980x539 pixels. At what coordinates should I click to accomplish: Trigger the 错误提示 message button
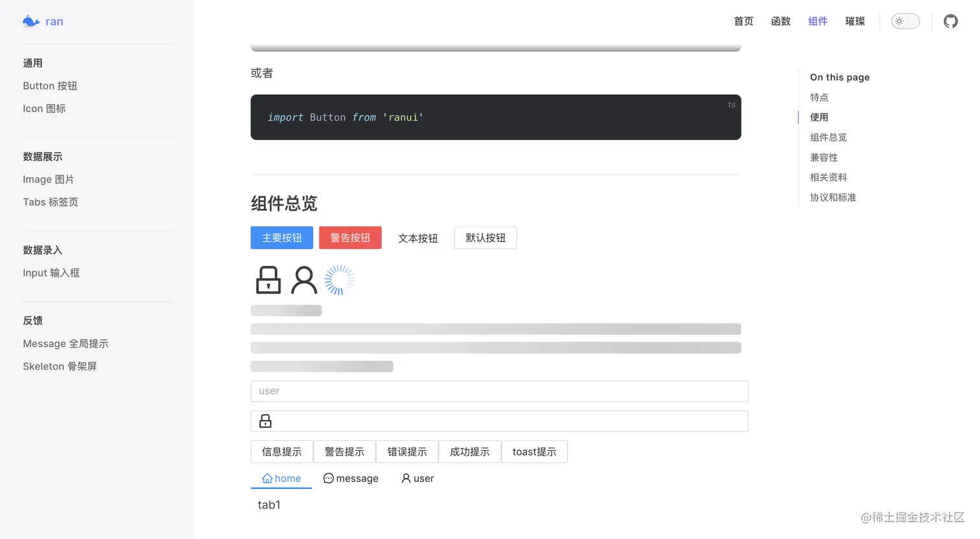click(x=407, y=451)
